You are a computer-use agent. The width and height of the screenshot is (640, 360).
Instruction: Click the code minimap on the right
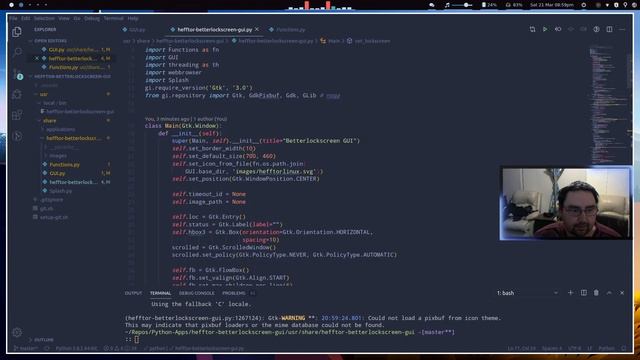pyautogui.click(x=610, y=104)
